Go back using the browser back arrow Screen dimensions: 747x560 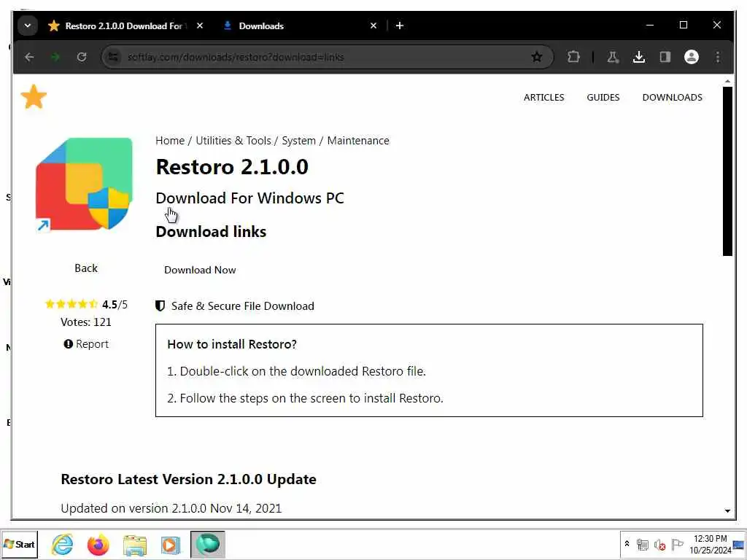coord(29,57)
